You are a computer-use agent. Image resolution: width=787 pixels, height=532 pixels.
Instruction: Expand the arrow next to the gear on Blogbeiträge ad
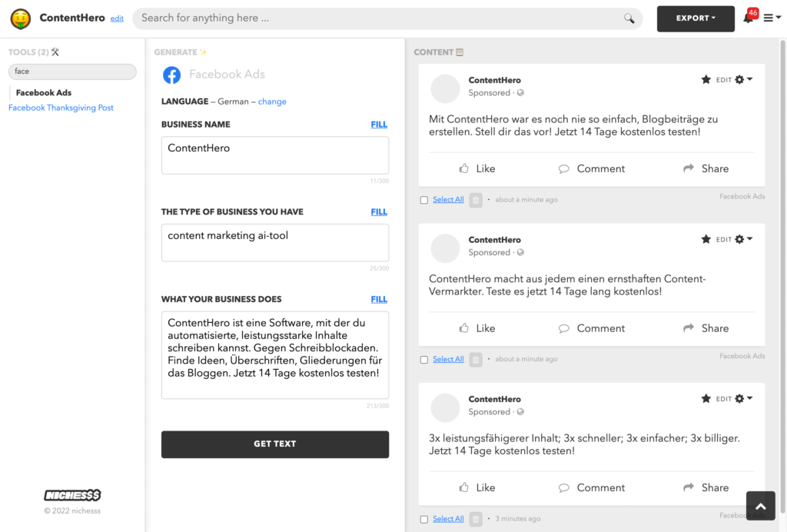750,79
